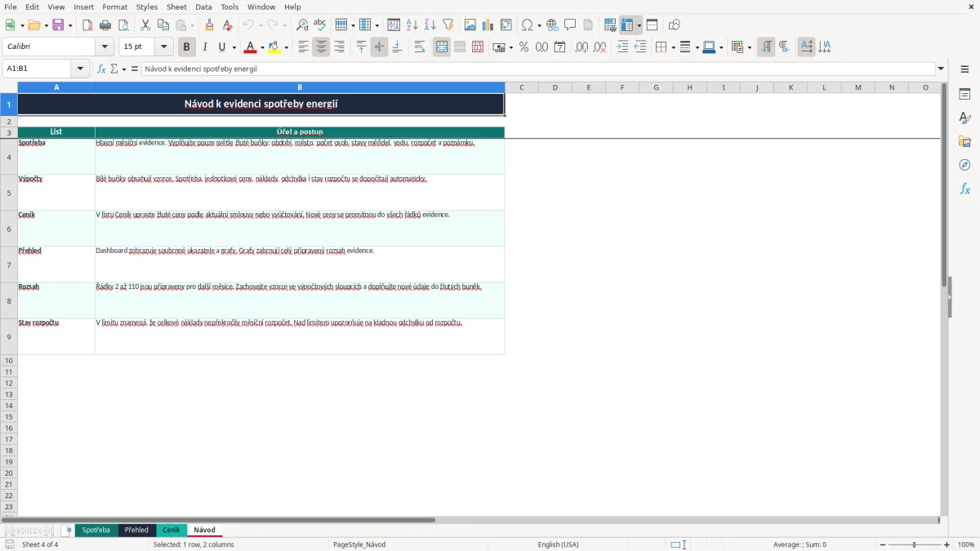The width and height of the screenshot is (980, 551).
Task: Click the 100% zoom level
Action: (966, 544)
